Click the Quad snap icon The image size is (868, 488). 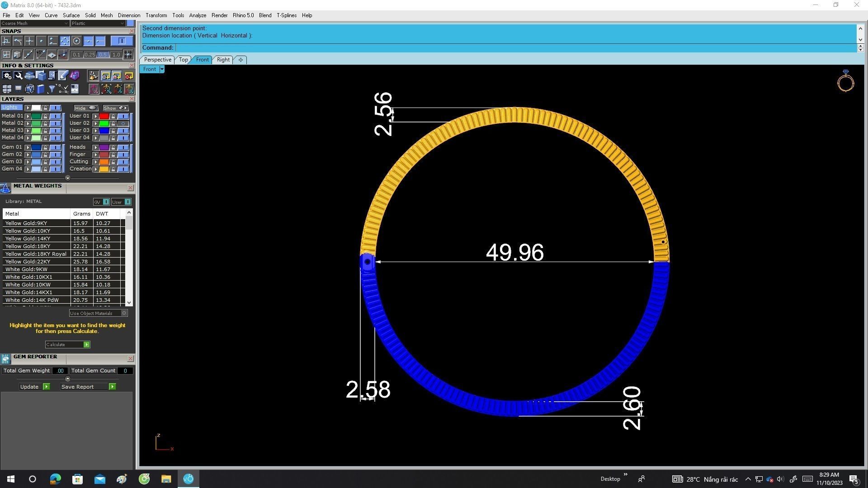click(x=65, y=41)
